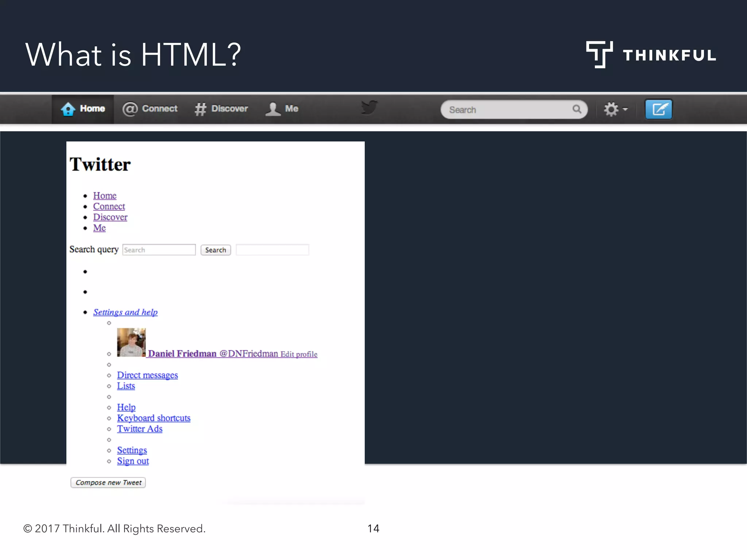Click the # Discover hashtag icon
The width and height of the screenshot is (747, 560).
pos(200,109)
